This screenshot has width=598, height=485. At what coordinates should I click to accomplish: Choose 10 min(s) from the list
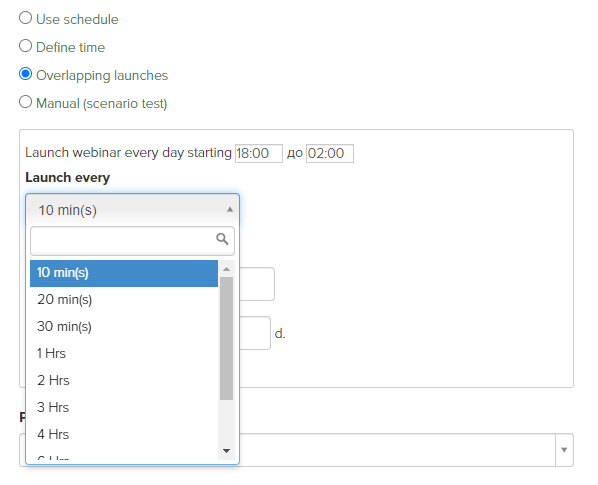pyautogui.click(x=124, y=273)
